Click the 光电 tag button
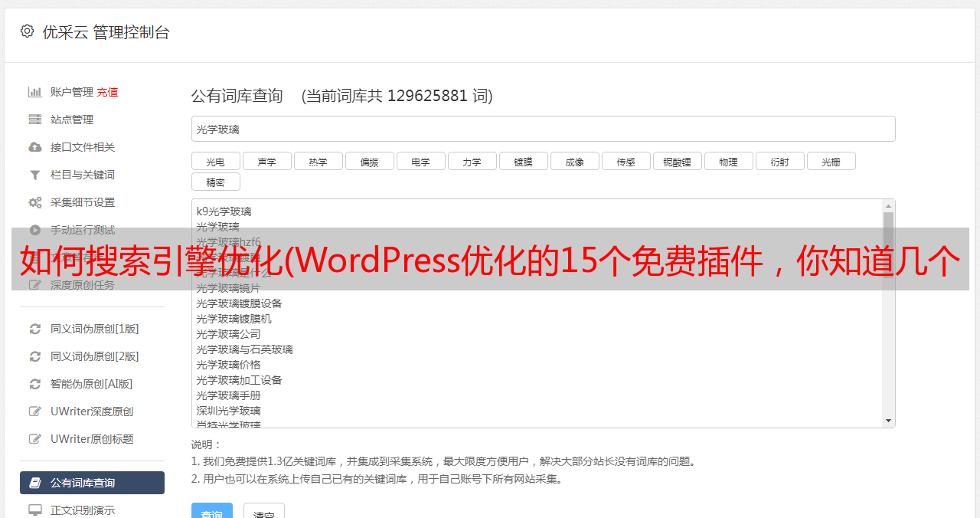This screenshot has height=518, width=980. 216,161
